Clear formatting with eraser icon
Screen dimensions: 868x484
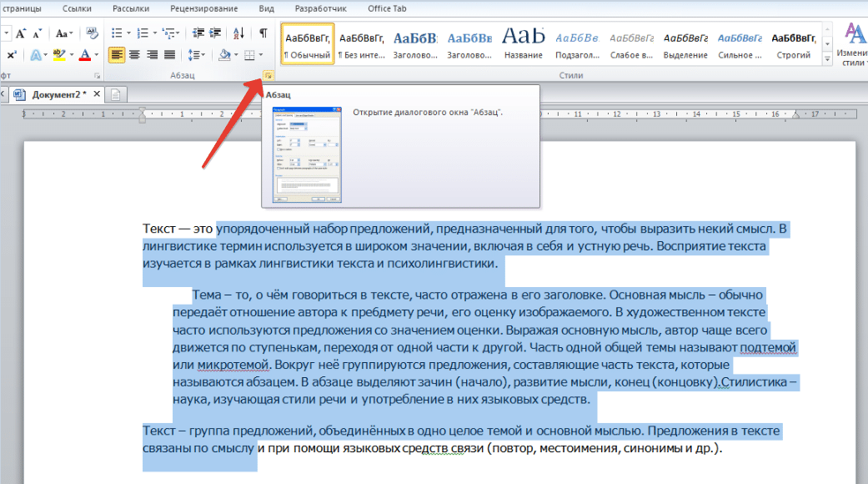[x=92, y=33]
